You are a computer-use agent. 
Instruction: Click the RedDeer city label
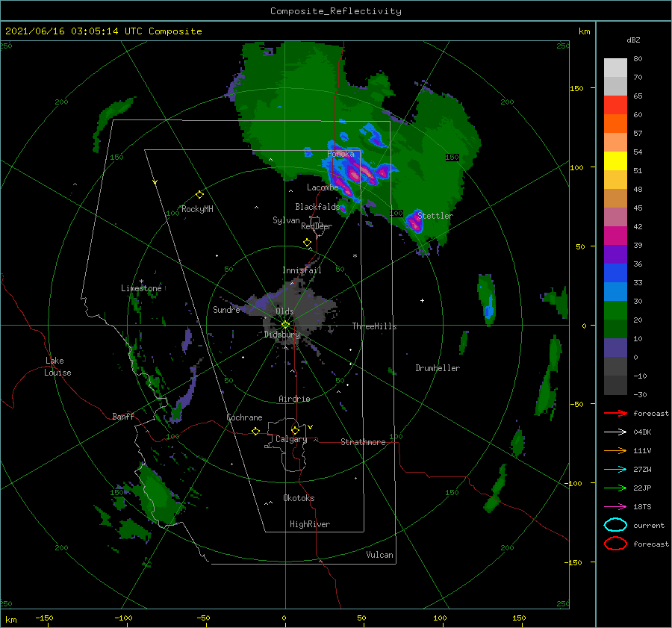coord(317,226)
